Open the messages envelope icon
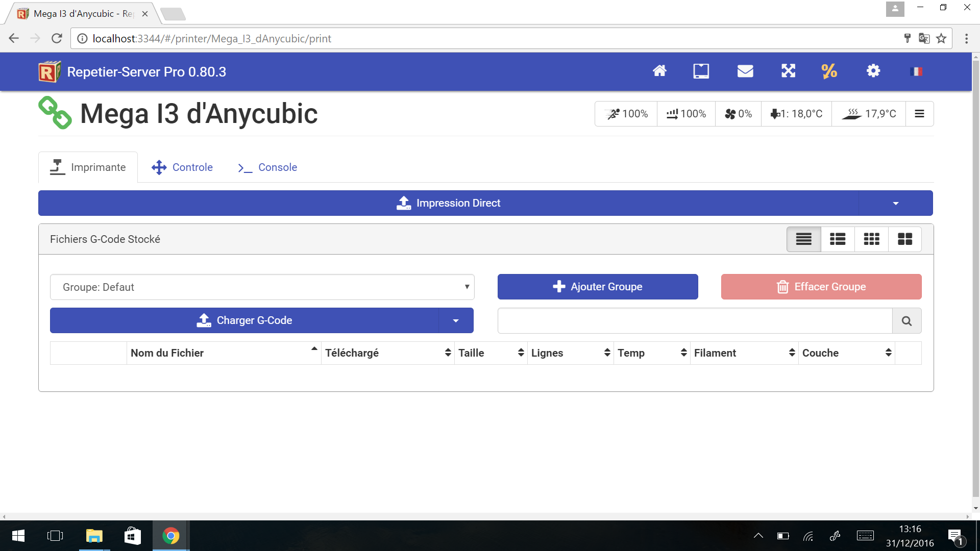This screenshot has width=980, height=551. (x=745, y=71)
